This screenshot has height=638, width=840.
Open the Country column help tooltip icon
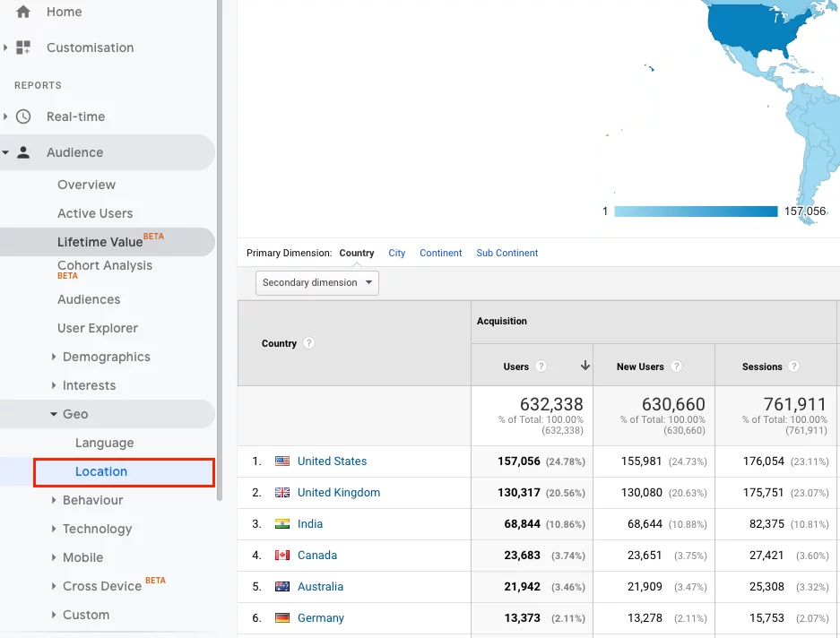(x=307, y=343)
